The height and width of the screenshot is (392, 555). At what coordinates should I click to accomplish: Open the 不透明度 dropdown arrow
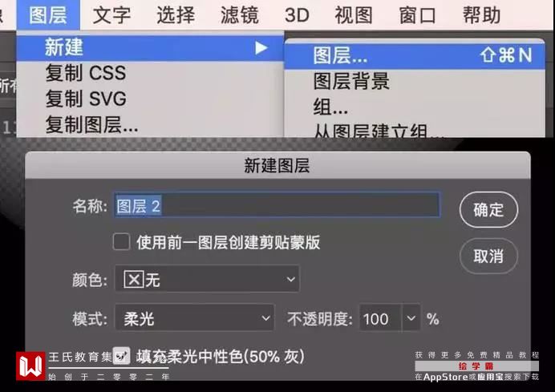pos(411,317)
